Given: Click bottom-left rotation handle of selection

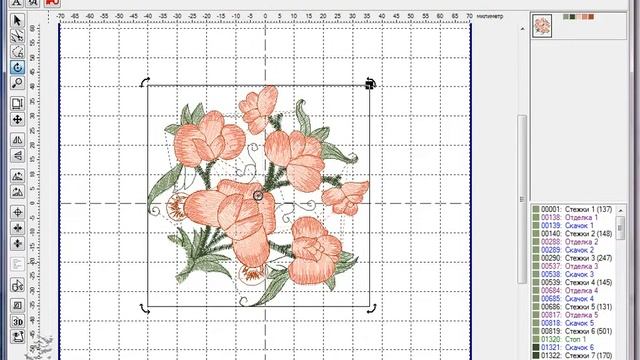Looking at the screenshot, I should 144,309.
